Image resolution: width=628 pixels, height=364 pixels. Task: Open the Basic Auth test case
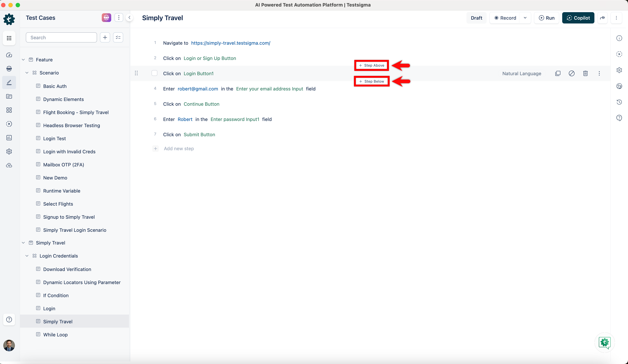click(55, 86)
